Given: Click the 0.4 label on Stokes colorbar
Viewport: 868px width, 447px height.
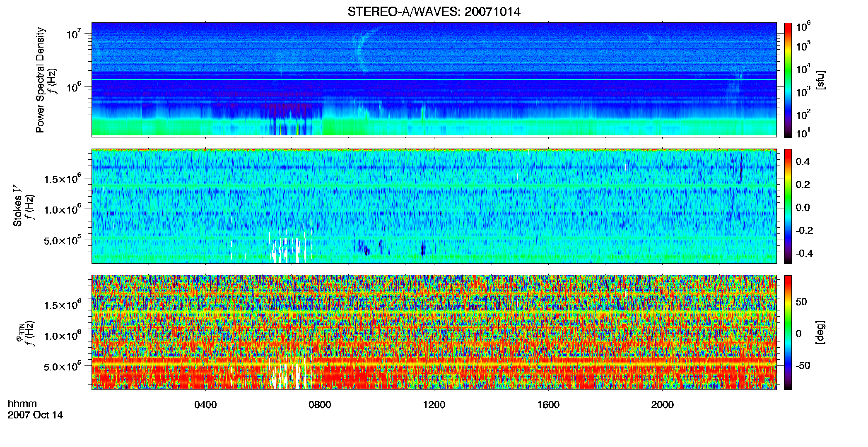Looking at the screenshot, I should point(803,162).
